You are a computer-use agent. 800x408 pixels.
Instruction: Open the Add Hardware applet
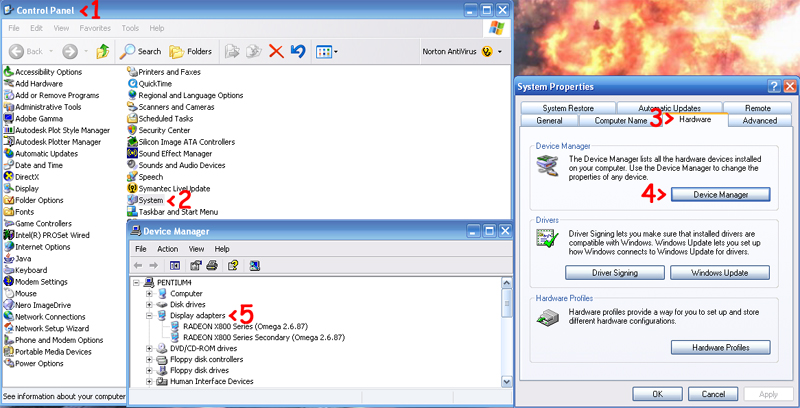click(40, 84)
